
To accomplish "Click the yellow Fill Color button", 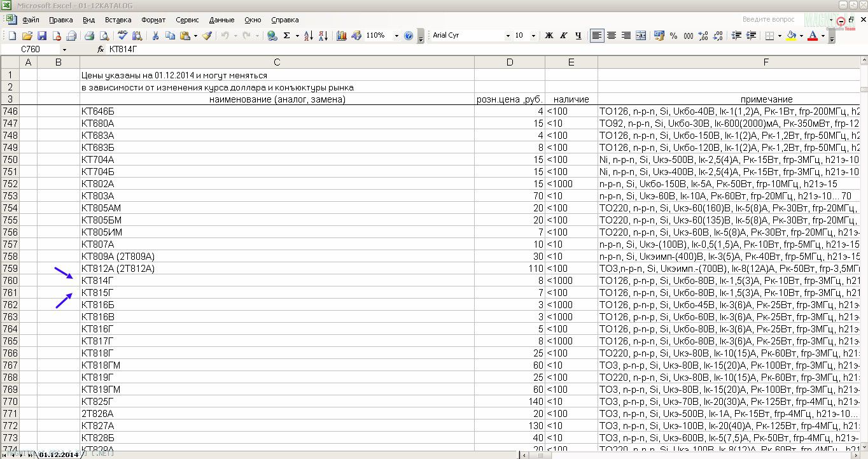I will (791, 36).
